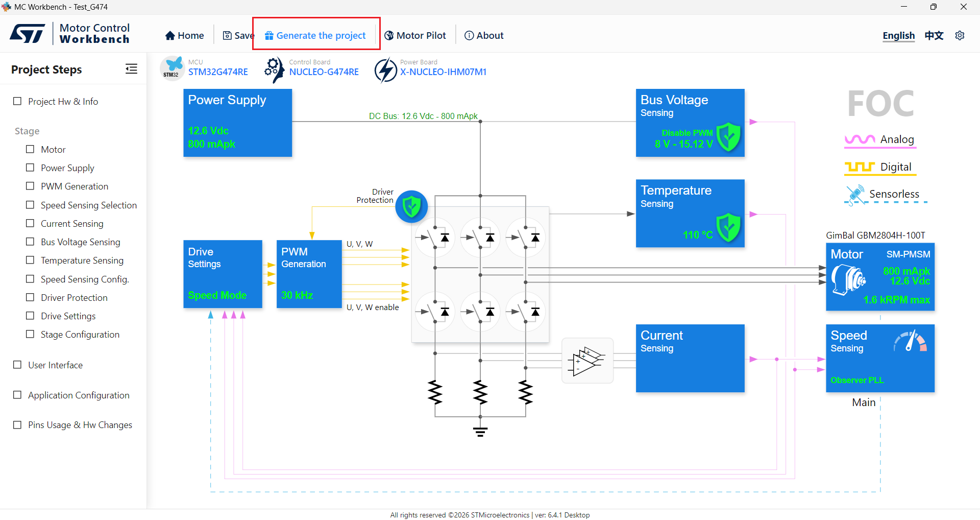Open the NUCLEO-G474RE control board link
This screenshot has height=520, width=980.
324,72
